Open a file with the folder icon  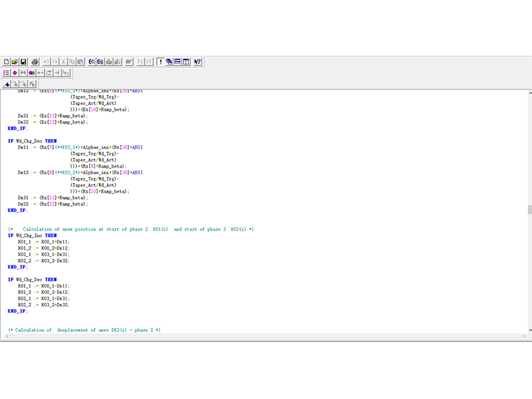point(15,62)
